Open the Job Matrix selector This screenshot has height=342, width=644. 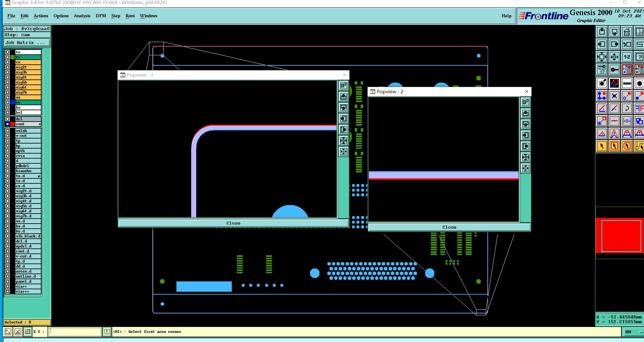[26, 43]
